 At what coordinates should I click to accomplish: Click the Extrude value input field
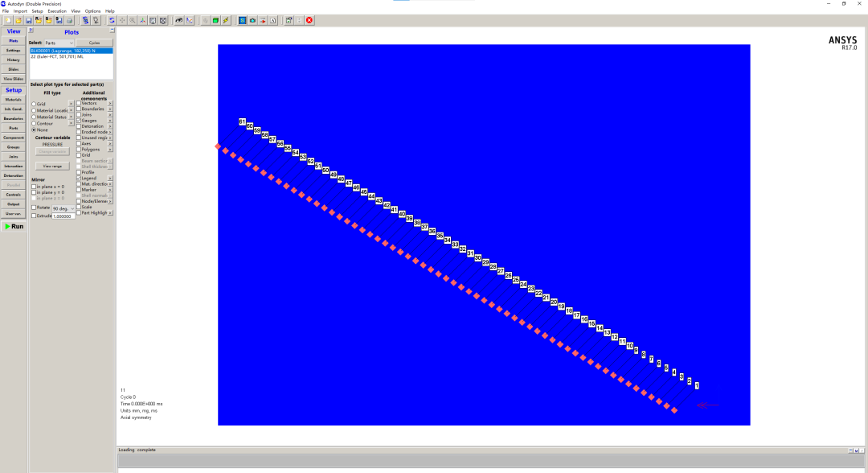pos(63,216)
